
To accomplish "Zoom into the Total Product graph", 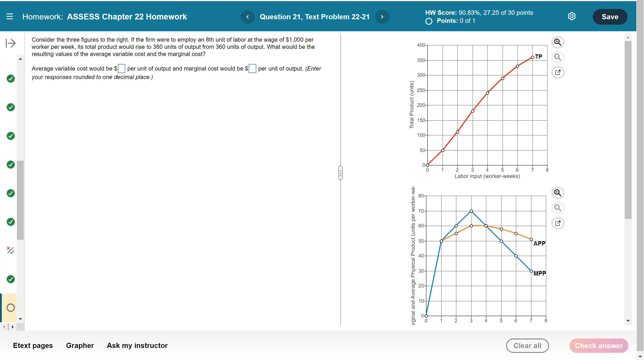I will 558,42.
